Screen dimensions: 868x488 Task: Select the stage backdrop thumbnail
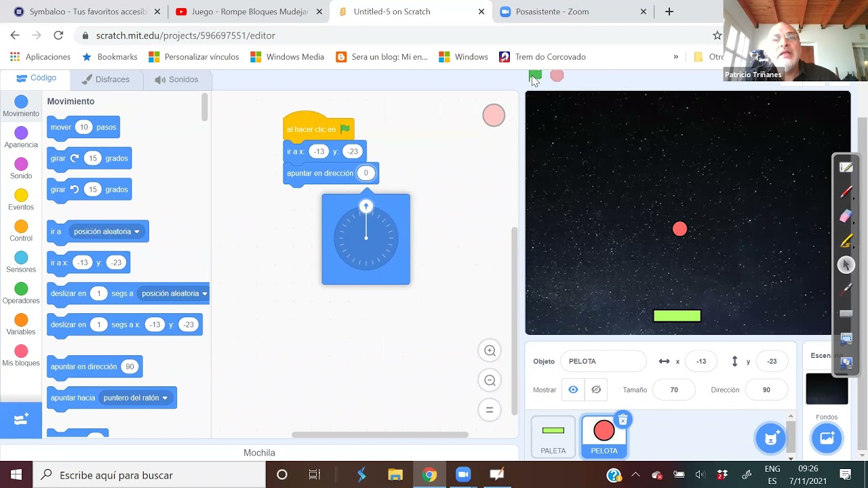tap(827, 388)
